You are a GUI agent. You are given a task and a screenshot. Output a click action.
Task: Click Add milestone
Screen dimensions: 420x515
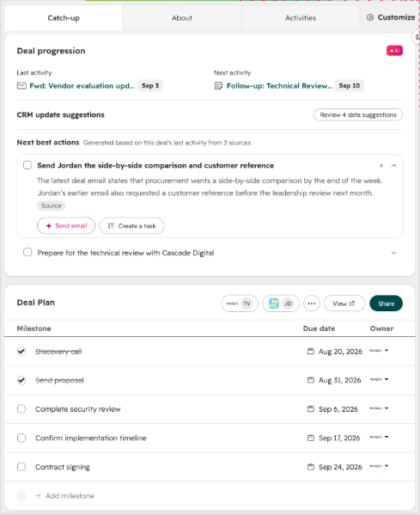pos(65,495)
